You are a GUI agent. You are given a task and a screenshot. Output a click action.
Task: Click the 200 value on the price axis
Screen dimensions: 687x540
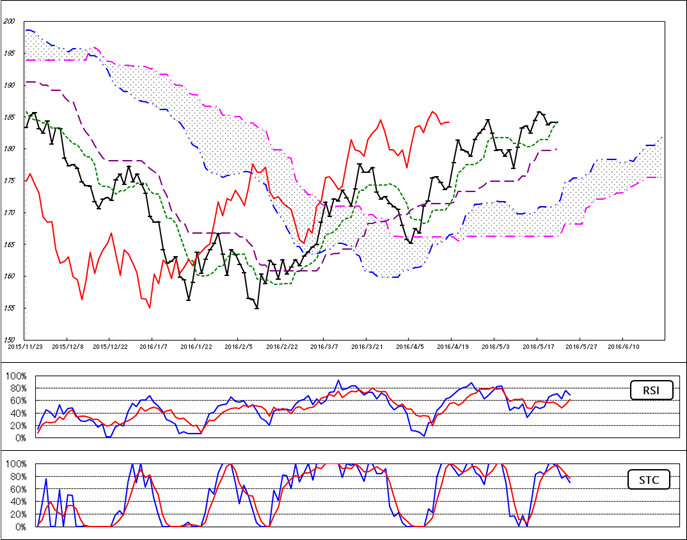click(x=12, y=21)
